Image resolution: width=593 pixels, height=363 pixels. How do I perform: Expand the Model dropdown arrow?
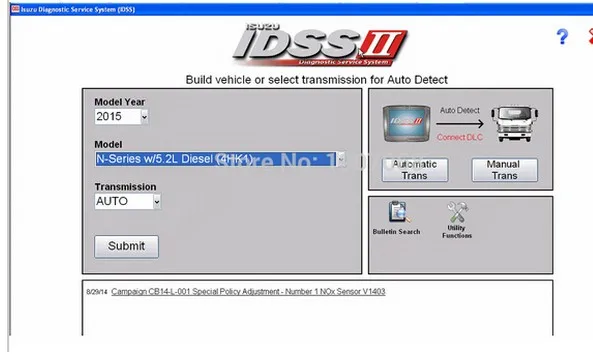[x=340, y=159]
